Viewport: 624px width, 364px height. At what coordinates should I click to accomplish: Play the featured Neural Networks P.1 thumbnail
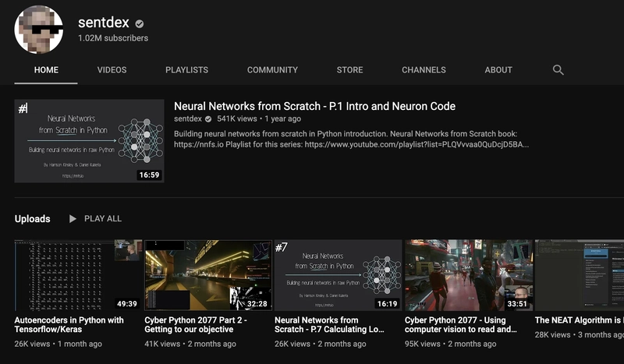[x=89, y=141]
